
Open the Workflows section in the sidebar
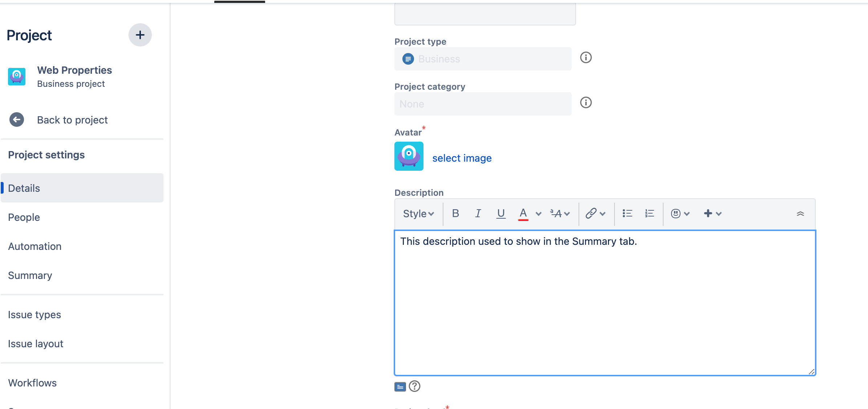32,383
